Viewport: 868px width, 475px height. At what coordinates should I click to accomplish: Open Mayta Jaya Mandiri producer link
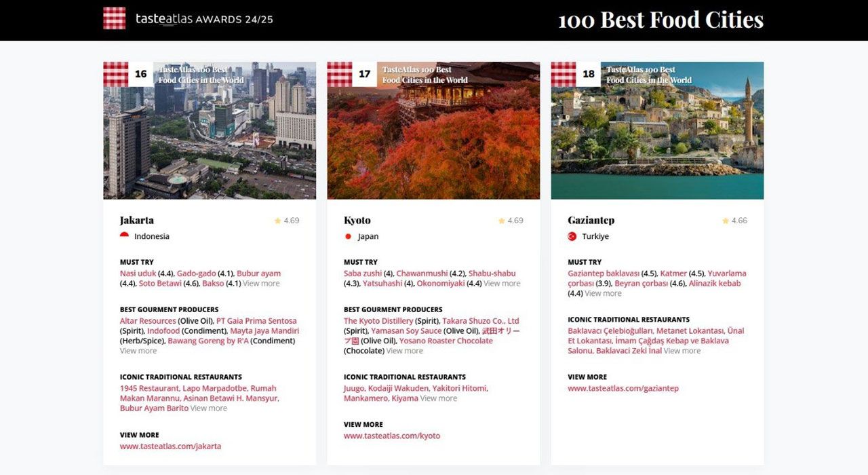[264, 331]
